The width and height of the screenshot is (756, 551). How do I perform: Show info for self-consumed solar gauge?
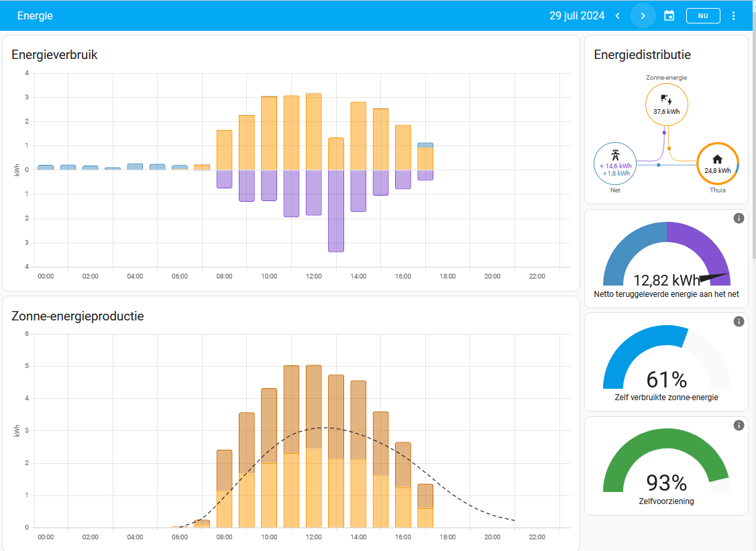pos(739,322)
